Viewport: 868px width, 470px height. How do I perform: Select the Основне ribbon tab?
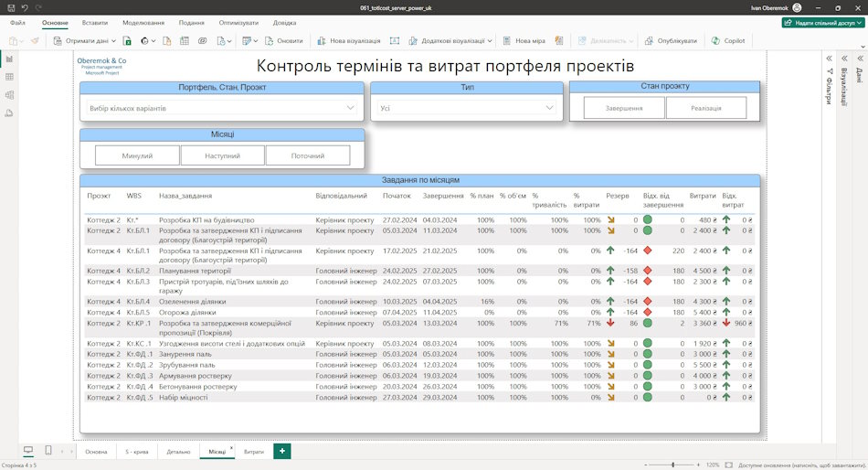tap(55, 23)
